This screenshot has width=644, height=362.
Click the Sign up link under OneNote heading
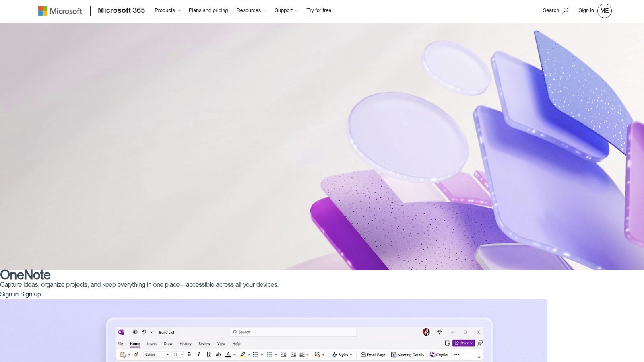tap(31, 294)
